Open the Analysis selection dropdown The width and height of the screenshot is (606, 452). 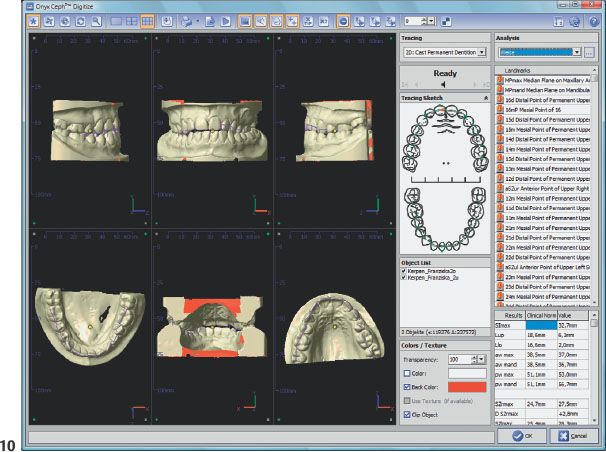pyautogui.click(x=576, y=50)
